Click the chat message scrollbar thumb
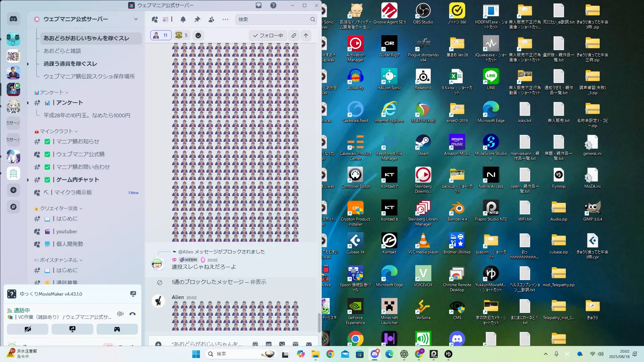This screenshot has height=362, width=644. [319, 322]
